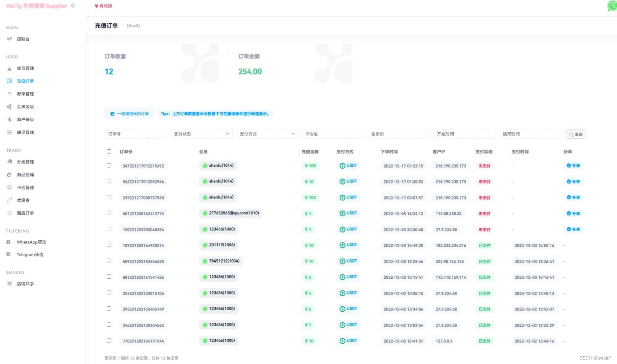Open the 开始时间 date picker field
617x364 pixels.
(x=464, y=134)
